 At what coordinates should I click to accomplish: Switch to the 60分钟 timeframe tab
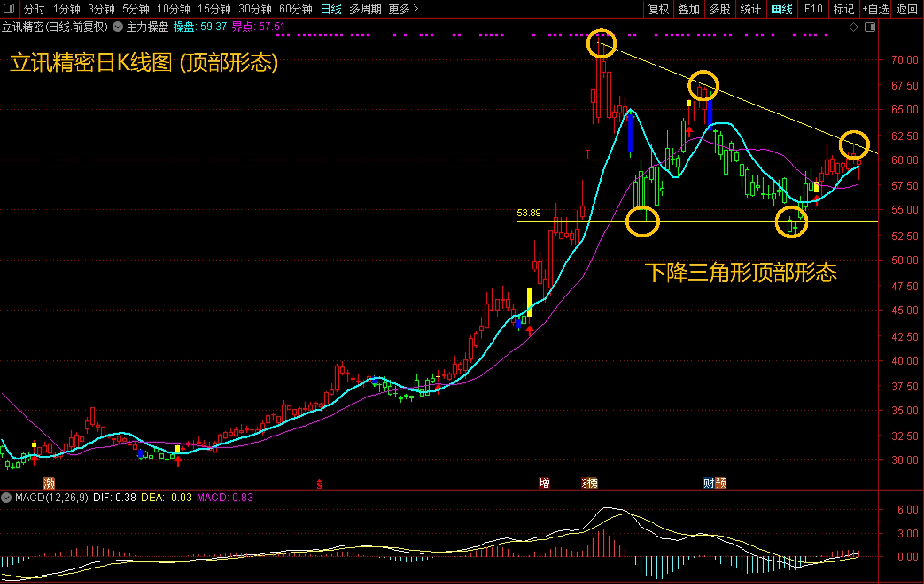[x=295, y=9]
